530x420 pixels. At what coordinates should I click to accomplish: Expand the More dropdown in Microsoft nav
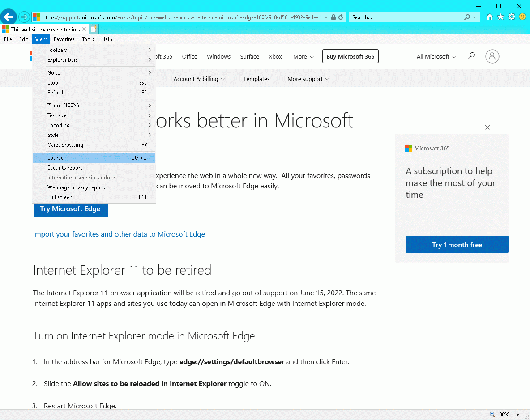click(x=303, y=57)
